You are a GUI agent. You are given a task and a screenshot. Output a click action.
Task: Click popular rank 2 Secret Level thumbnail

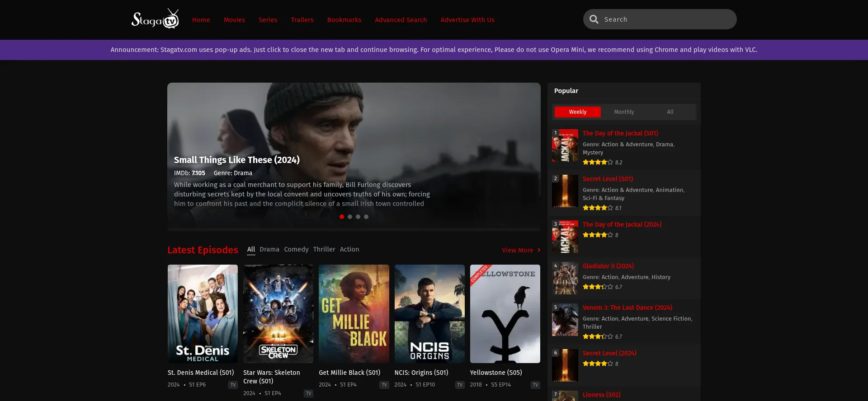coord(565,191)
